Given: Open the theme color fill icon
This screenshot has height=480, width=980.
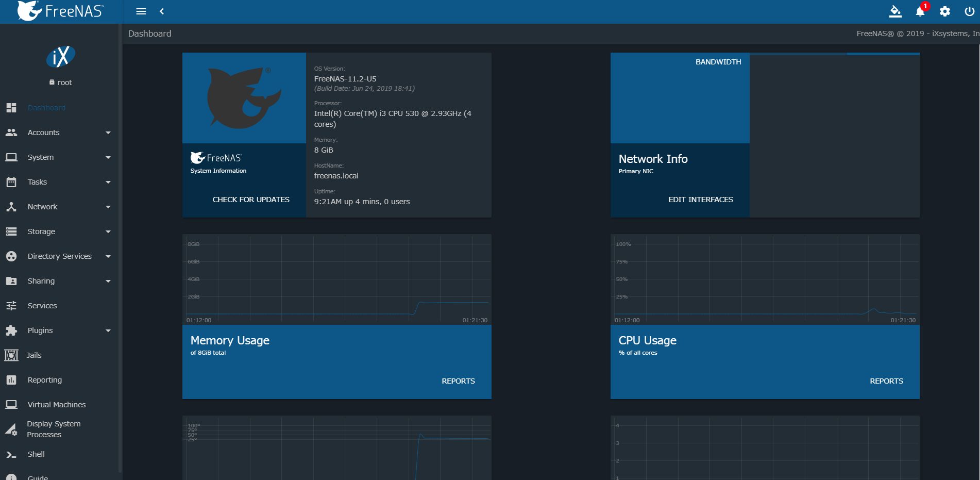Looking at the screenshot, I should click(x=895, y=11).
